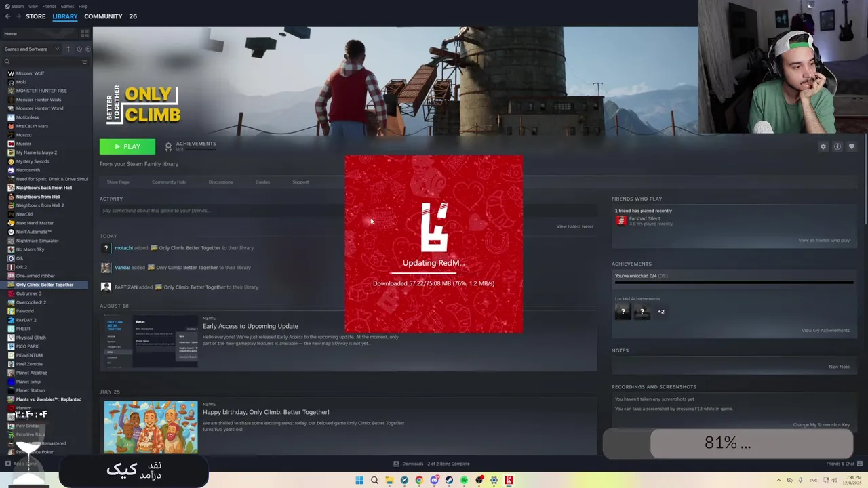Open the Store Page tab

(118, 182)
